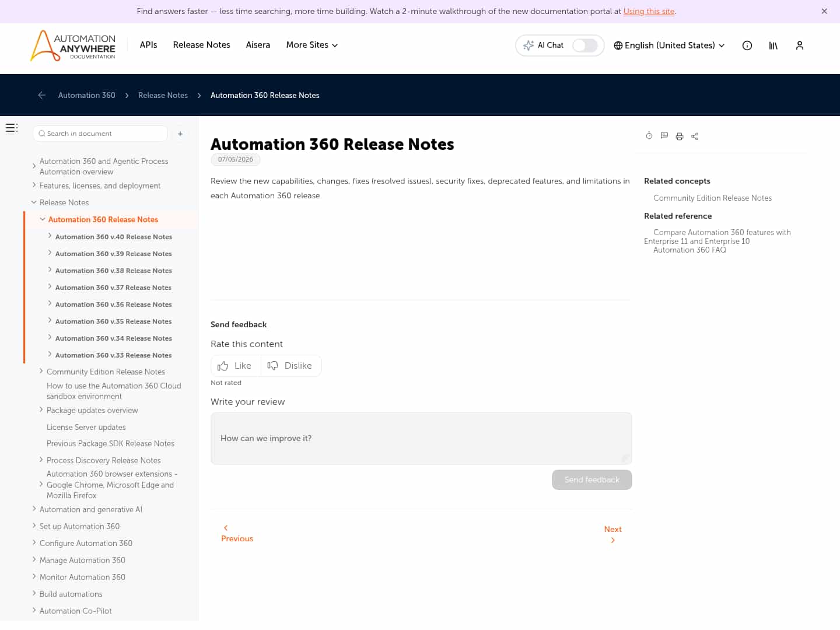Go to Release Notes breadcrumb

pos(163,95)
